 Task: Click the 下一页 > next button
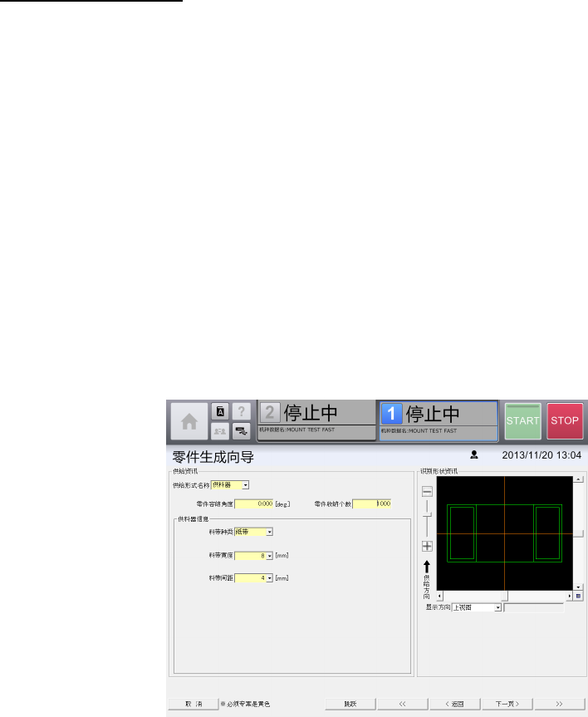[507, 704]
